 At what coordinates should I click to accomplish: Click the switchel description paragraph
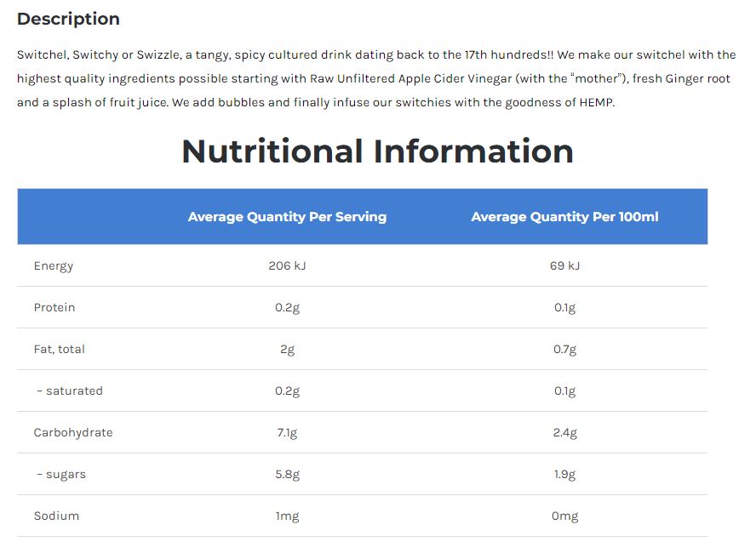tap(375, 78)
